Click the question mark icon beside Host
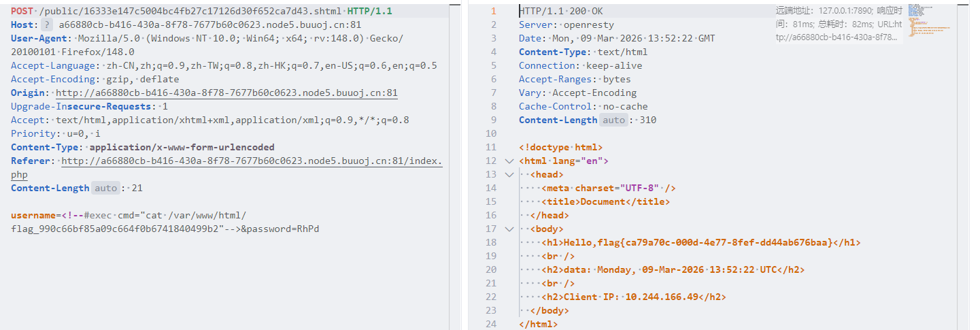980x330 pixels. pos(47,25)
